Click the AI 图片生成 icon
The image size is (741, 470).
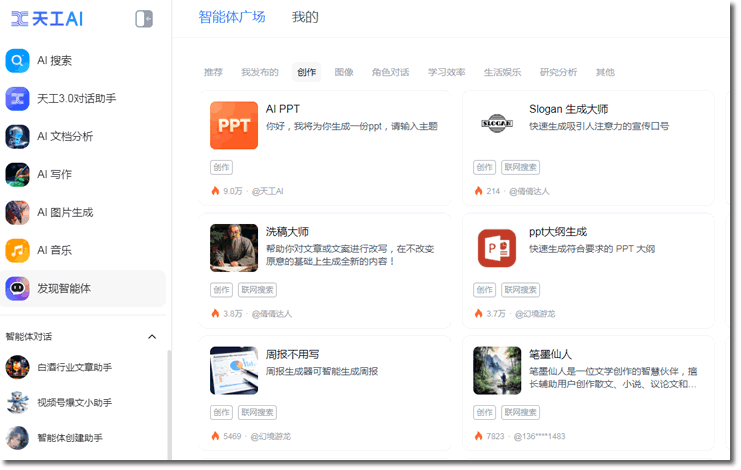(17, 212)
